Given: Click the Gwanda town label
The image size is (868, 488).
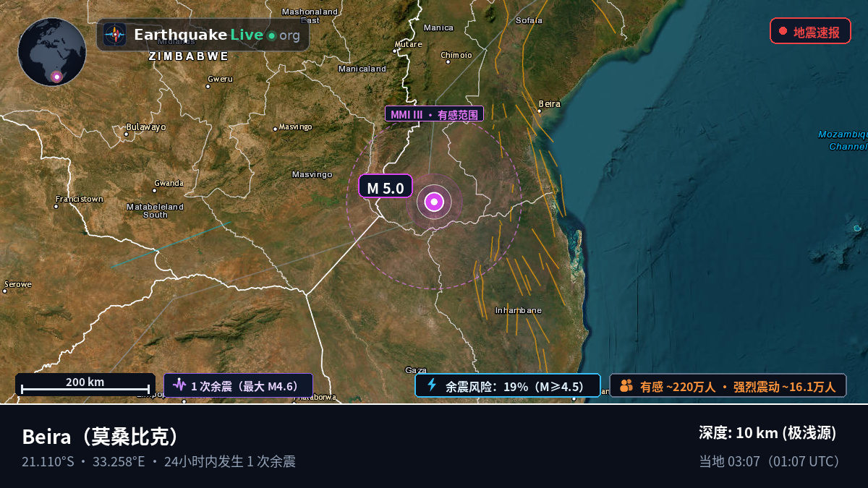Looking at the screenshot, I should click(x=169, y=183).
